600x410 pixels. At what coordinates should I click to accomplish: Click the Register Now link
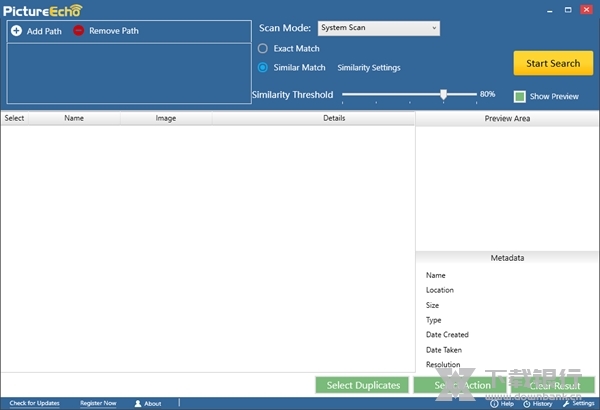pos(98,403)
